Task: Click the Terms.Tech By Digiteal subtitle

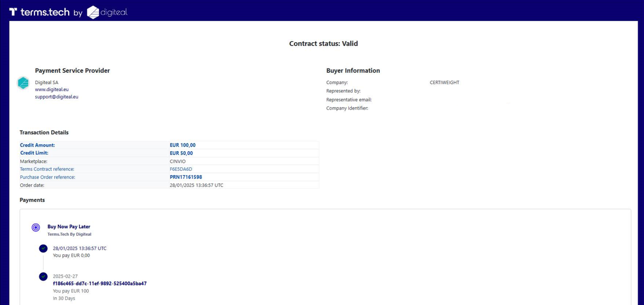Action: 69,234
